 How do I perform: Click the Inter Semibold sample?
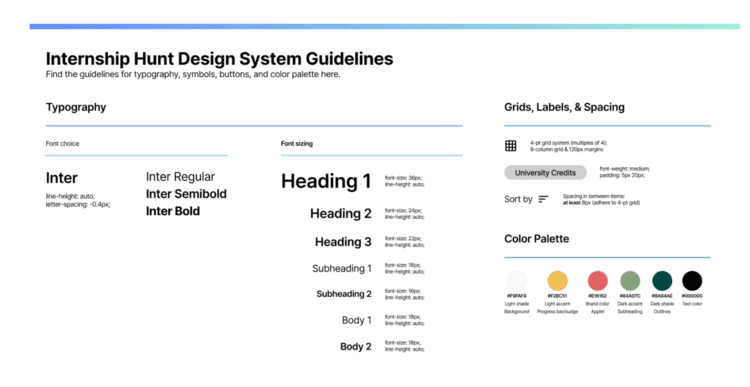186,194
